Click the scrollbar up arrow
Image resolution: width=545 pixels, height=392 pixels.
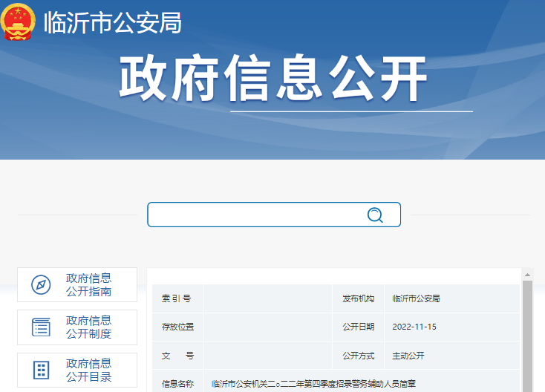tap(527, 275)
